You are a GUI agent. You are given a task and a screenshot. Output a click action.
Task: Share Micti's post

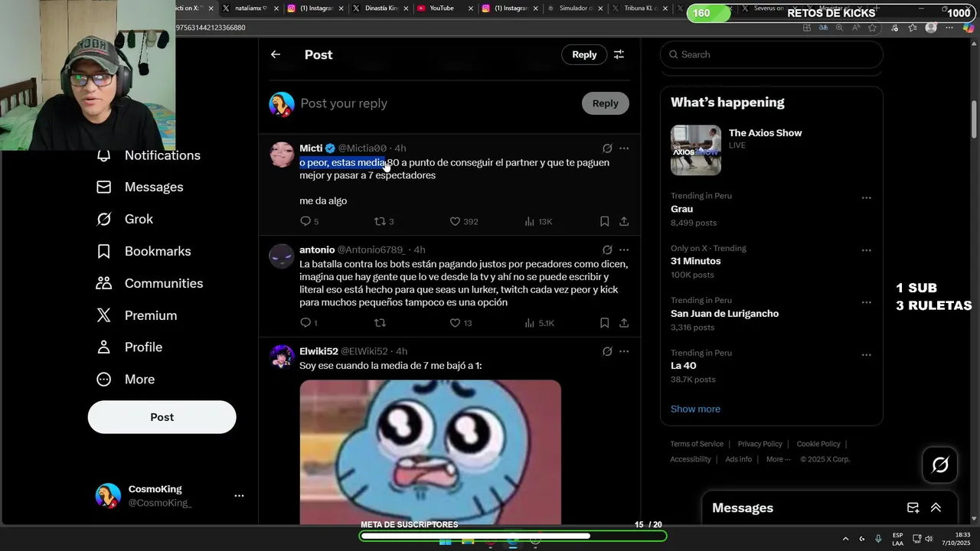(x=624, y=221)
